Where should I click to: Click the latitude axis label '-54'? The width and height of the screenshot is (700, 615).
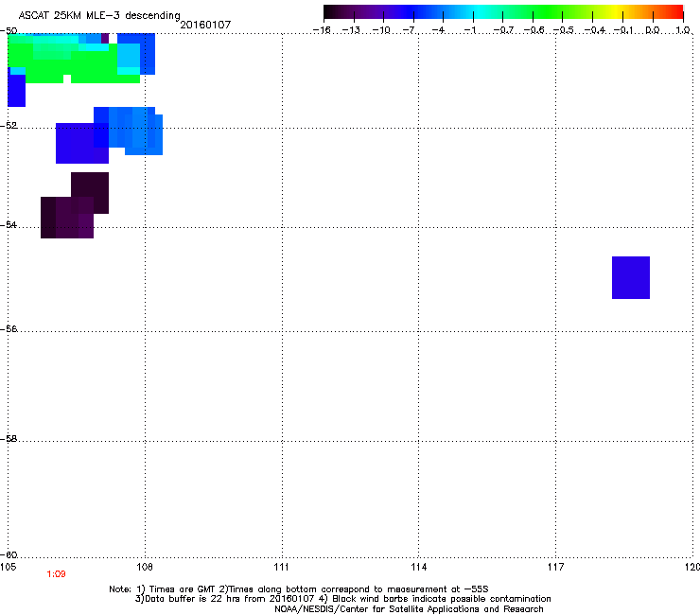point(9,224)
